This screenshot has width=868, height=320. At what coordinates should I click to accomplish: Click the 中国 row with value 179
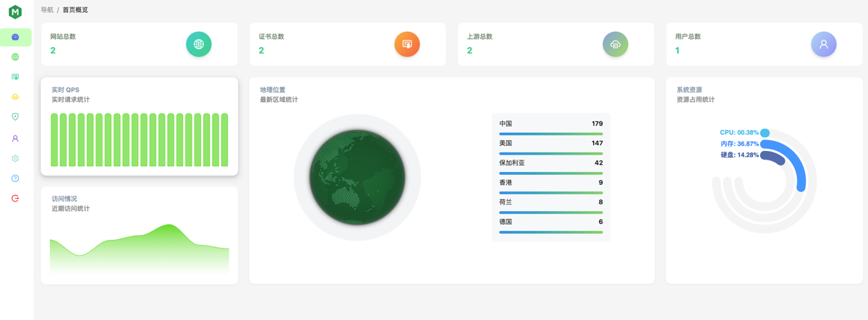click(551, 124)
